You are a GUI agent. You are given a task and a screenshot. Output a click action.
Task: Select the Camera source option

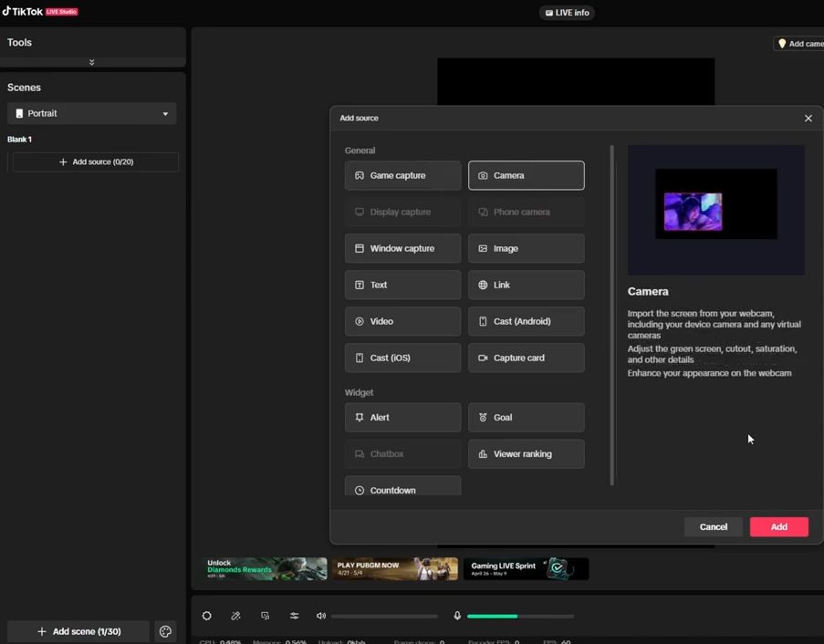point(526,175)
